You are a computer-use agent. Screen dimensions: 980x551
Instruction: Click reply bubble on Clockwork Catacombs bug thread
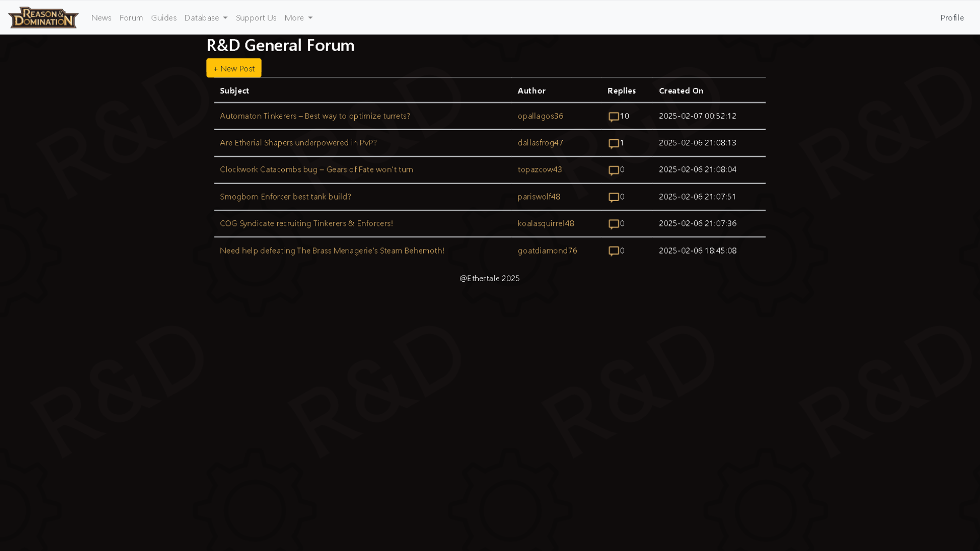point(613,170)
